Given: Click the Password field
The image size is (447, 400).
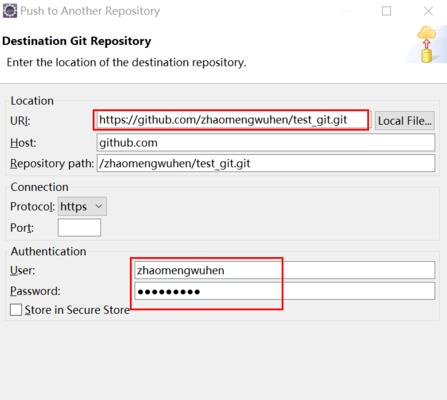Looking at the screenshot, I should coord(285,291).
